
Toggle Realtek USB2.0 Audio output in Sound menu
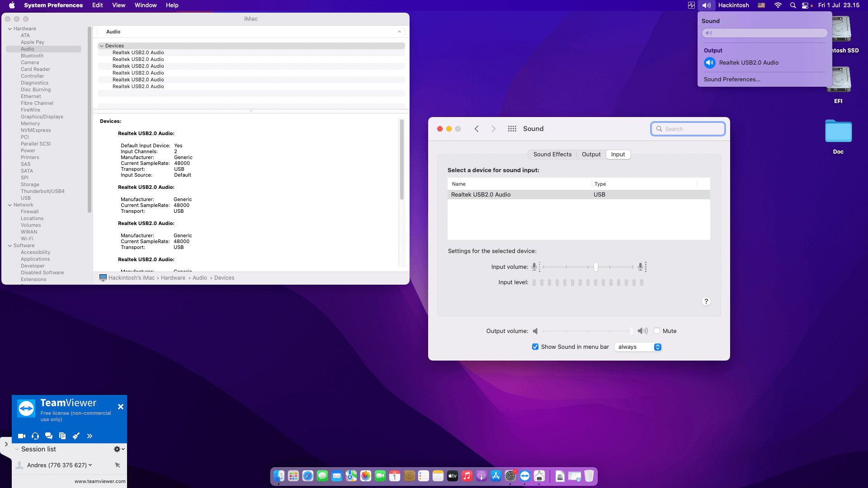(x=710, y=63)
